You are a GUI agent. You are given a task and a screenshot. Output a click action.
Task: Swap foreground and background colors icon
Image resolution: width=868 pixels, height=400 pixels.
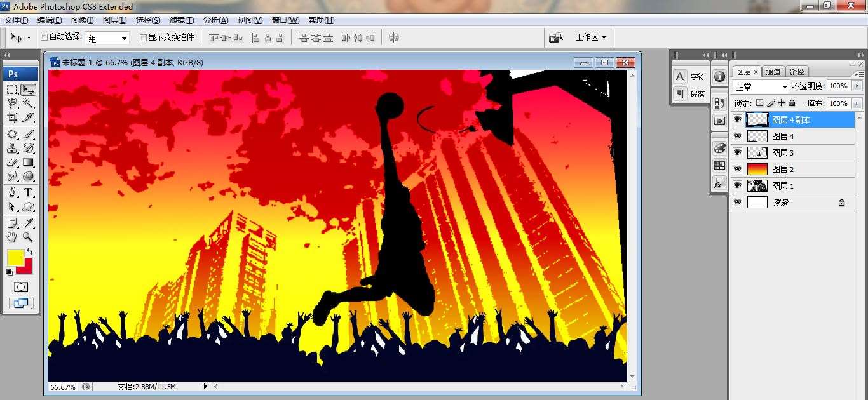29,251
